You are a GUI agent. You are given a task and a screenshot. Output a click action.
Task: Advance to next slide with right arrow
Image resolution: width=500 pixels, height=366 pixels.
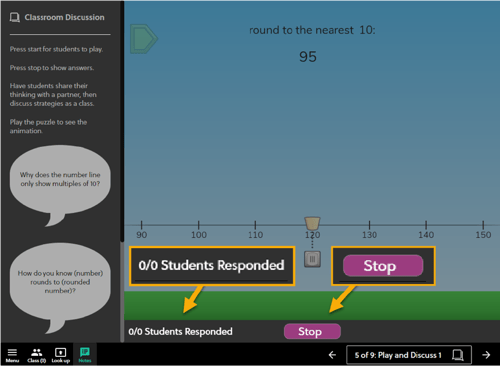(486, 355)
